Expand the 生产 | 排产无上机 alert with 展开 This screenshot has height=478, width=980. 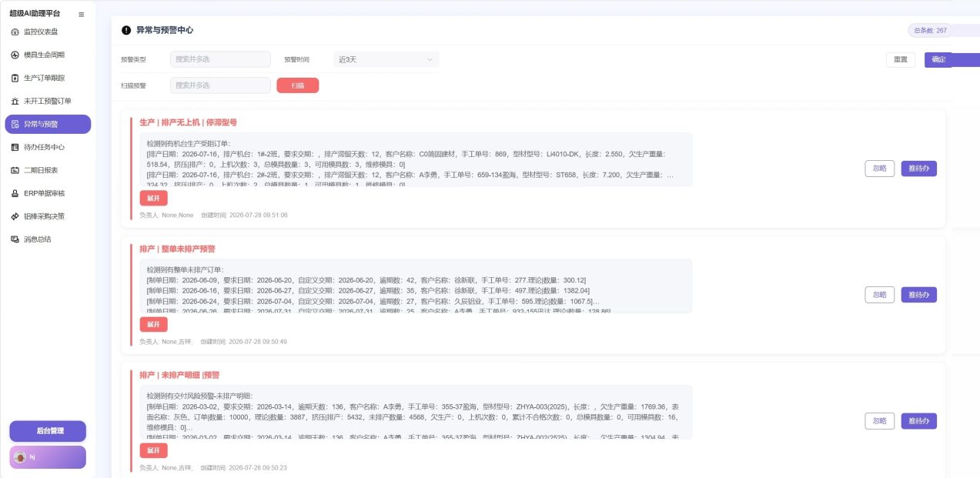pos(153,198)
